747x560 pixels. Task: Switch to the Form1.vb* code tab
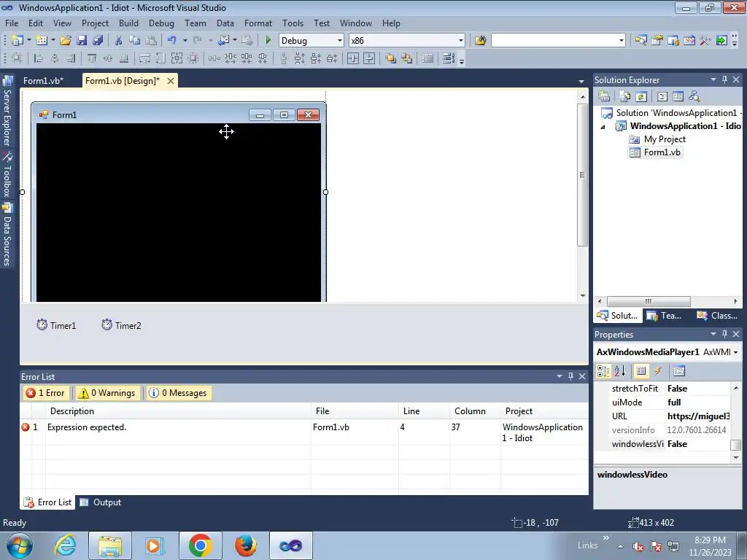pyautogui.click(x=43, y=80)
